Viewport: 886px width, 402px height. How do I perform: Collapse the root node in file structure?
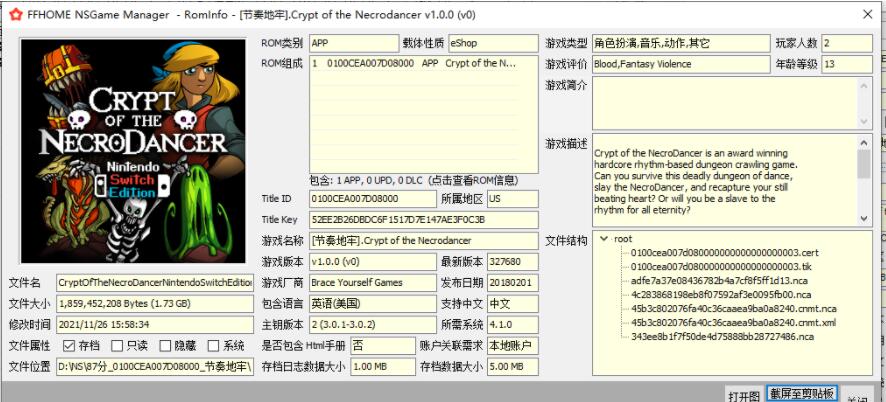coord(603,239)
